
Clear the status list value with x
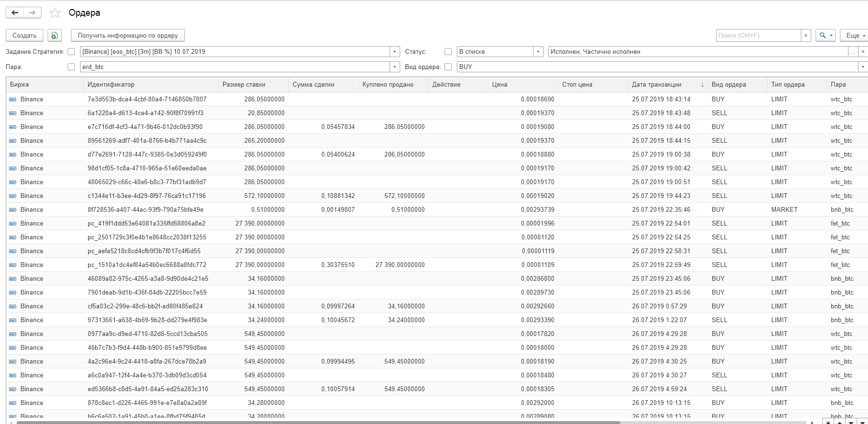click(x=863, y=52)
